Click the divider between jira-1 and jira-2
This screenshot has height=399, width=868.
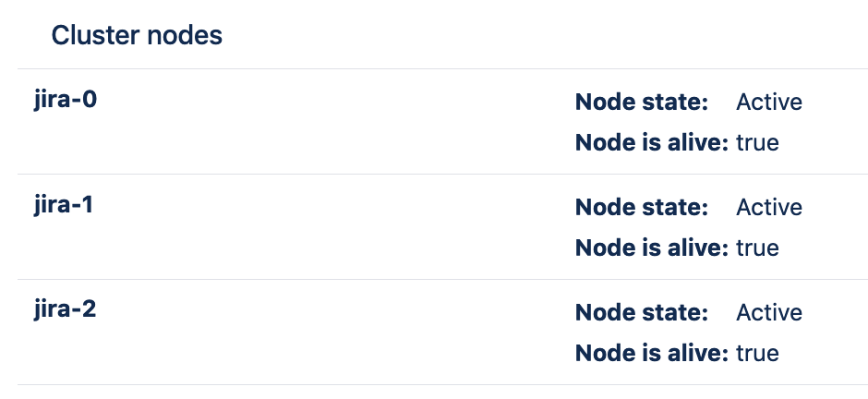(434, 279)
